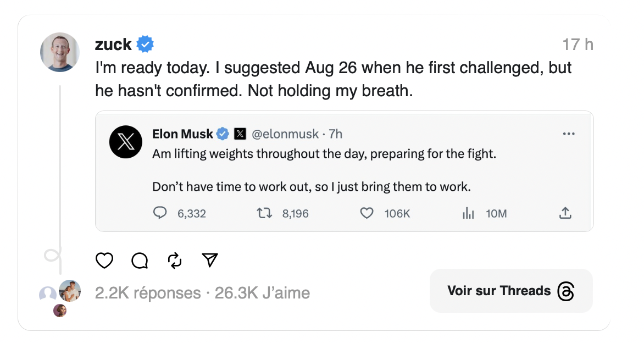Share the post via paper plane icon

tap(210, 260)
